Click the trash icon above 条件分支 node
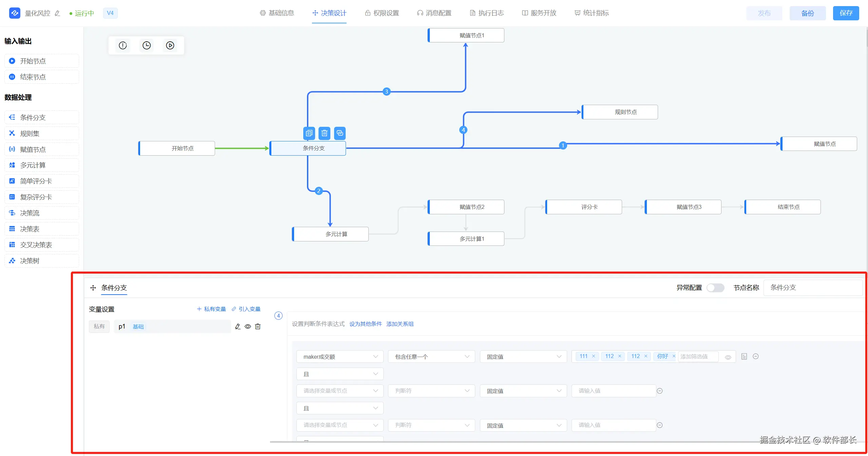Screen dimensions: 868x456 [x=324, y=133]
